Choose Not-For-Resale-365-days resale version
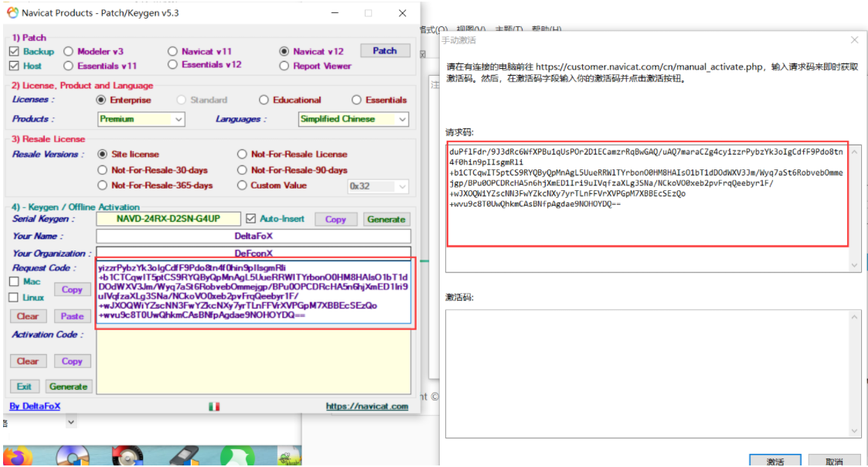Screen dimensions: 868x467 coord(102,186)
